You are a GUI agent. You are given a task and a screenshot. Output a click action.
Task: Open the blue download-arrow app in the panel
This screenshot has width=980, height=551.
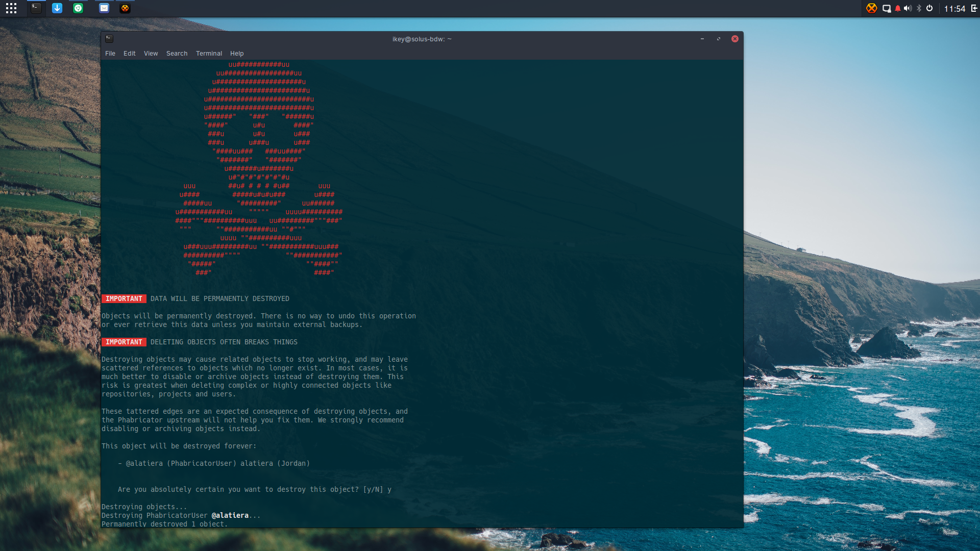[57, 8]
